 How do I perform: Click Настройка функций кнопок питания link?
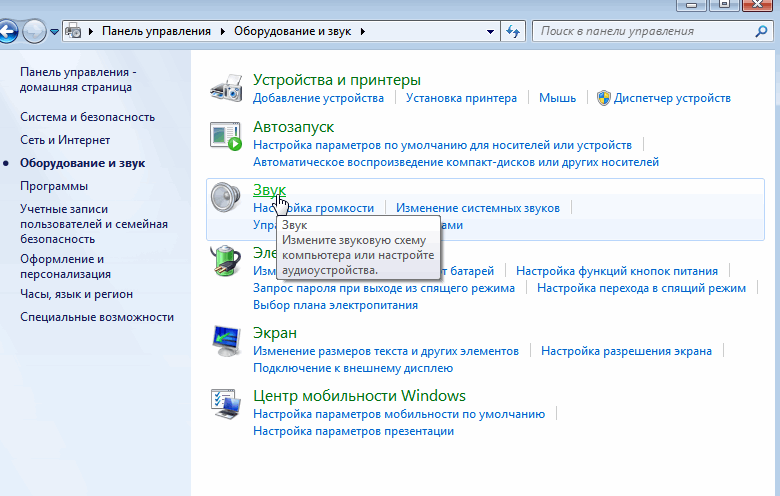click(617, 271)
